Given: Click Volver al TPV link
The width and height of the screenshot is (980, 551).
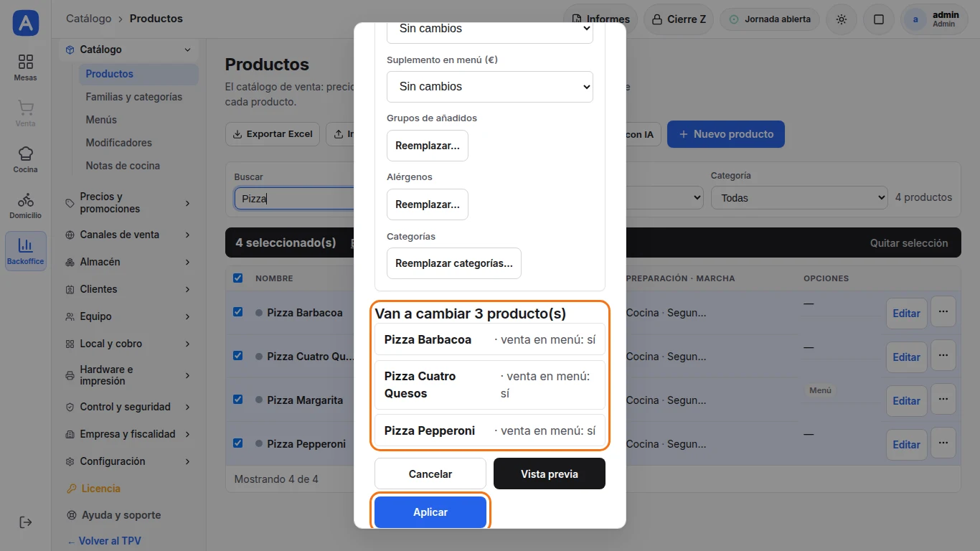Looking at the screenshot, I should click(104, 541).
